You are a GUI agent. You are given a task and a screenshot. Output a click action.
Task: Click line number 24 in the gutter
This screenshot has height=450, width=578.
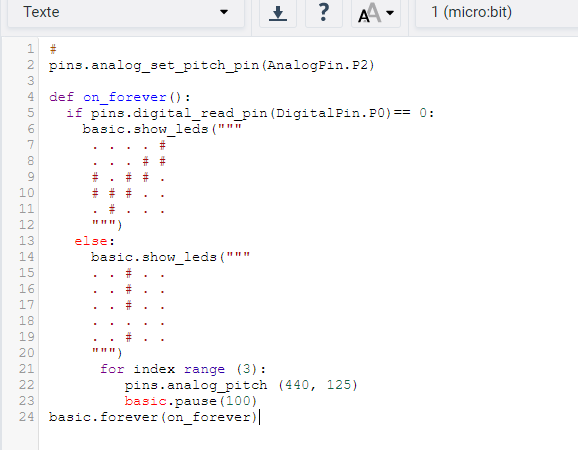(27, 417)
